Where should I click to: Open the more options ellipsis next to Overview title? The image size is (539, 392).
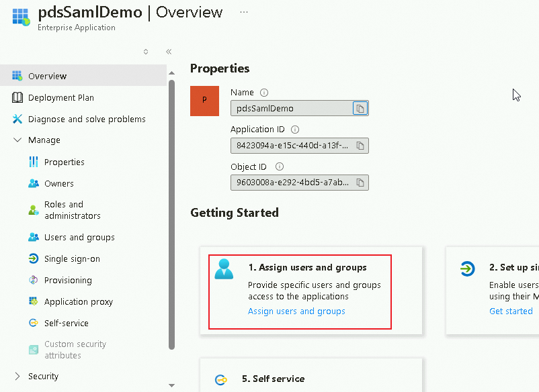click(x=244, y=12)
